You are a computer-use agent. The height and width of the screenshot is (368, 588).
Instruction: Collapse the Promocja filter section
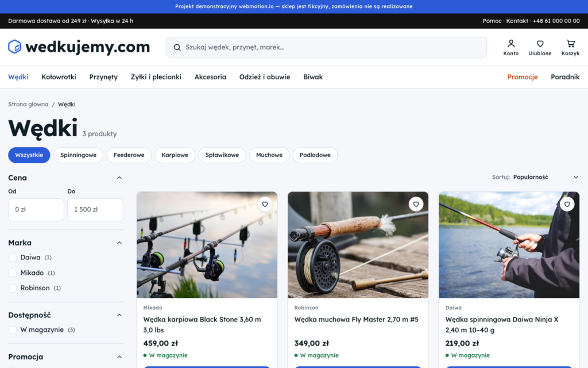[x=119, y=356]
